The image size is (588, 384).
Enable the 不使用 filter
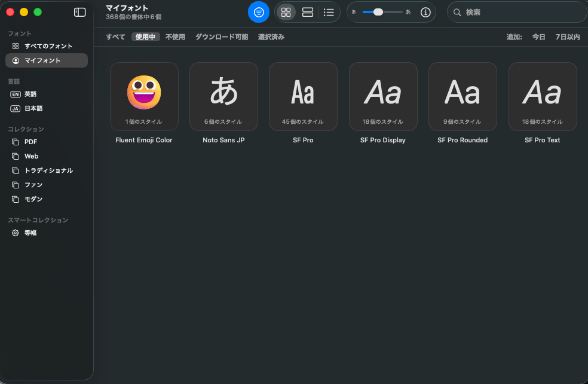click(174, 36)
